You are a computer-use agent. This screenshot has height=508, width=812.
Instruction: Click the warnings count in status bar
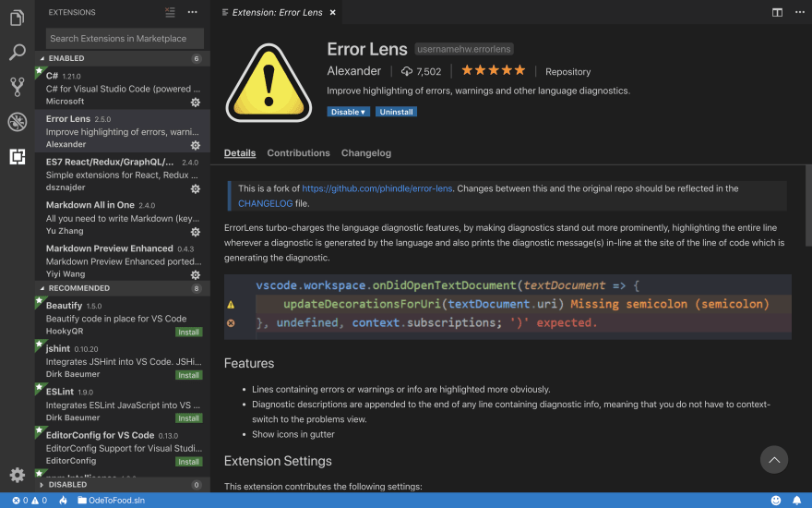(x=40, y=501)
